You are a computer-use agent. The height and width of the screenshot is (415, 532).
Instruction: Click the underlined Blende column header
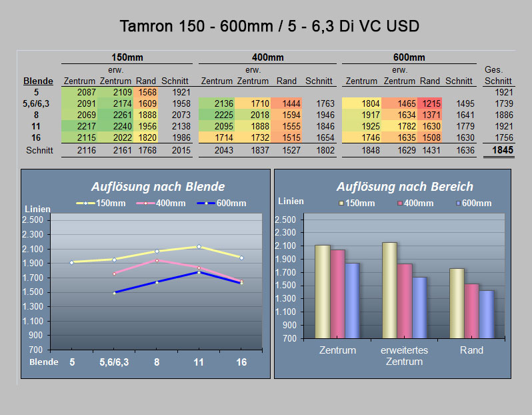click(38, 81)
